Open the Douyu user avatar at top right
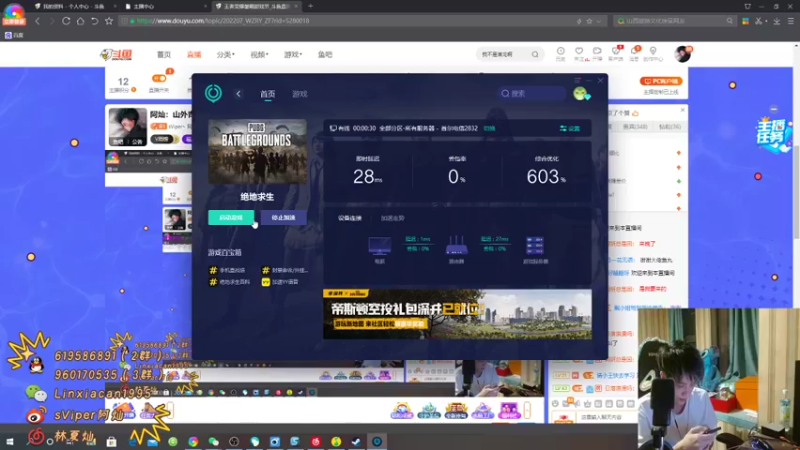 pos(682,54)
